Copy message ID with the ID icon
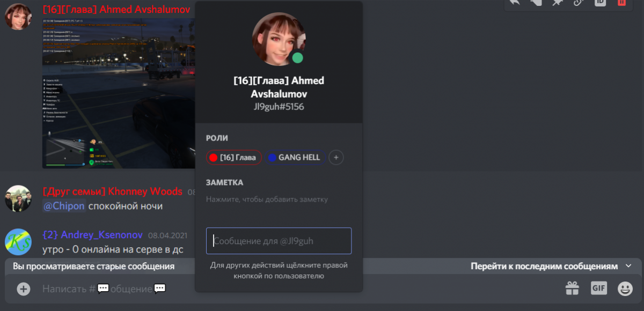 [600, 2]
